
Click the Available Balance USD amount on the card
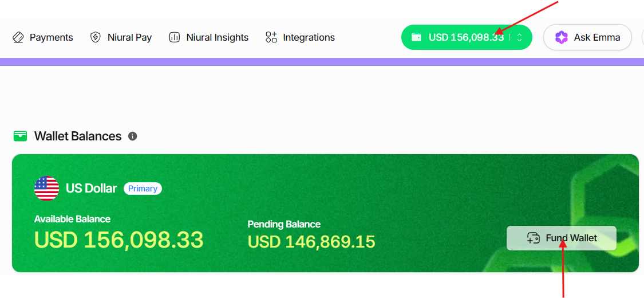coord(118,240)
